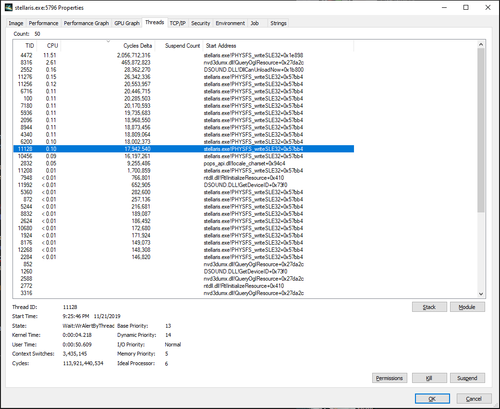Select thread row with TID 5244
Screen dimensions: 500x409
pos(184,207)
